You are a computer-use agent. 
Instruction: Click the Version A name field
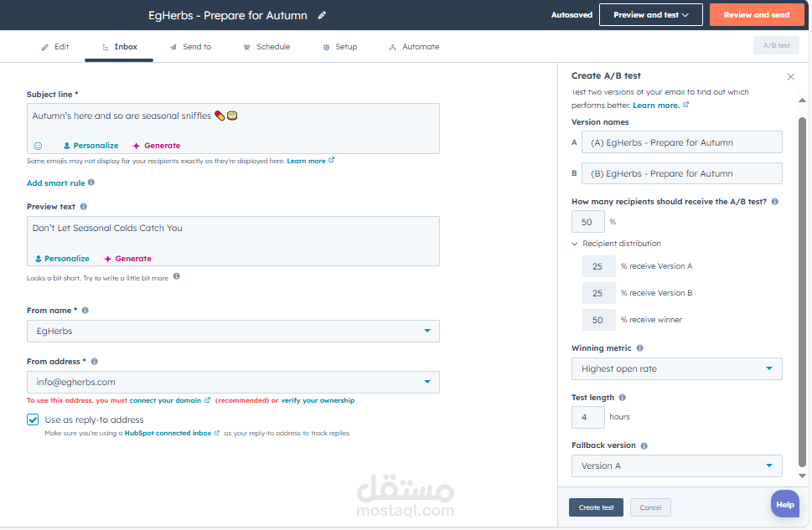tap(681, 142)
